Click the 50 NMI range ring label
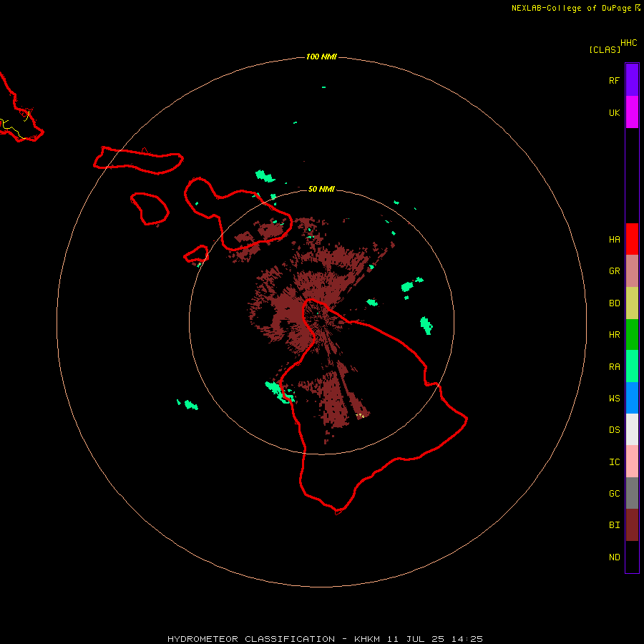644x644 pixels. [x=321, y=189]
